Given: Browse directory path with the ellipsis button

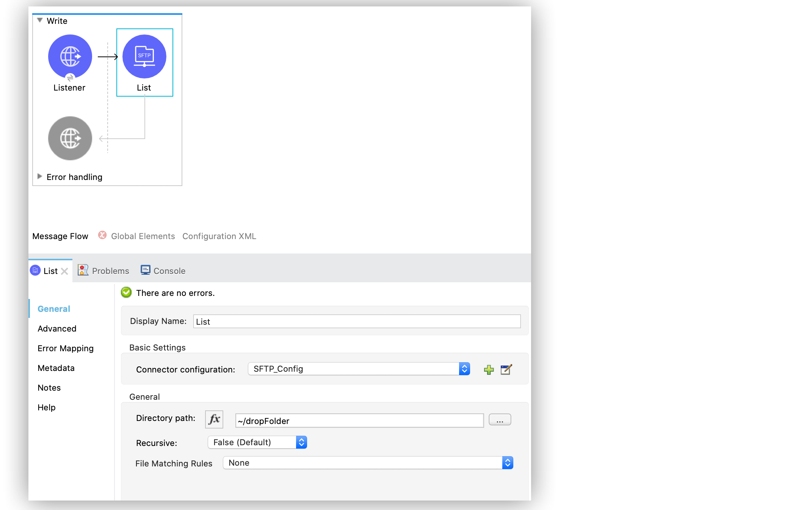Looking at the screenshot, I should click(x=500, y=419).
